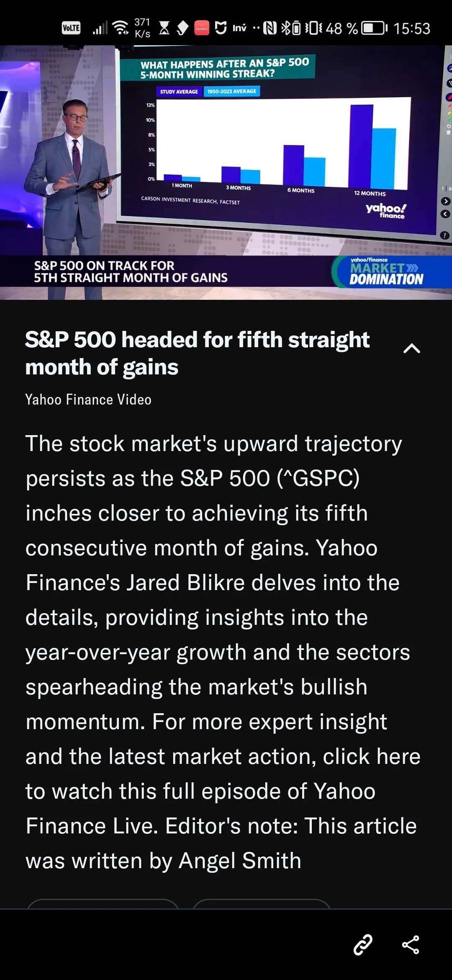
Task: Tap the Wi-Fi status bar icon
Action: pos(121,28)
